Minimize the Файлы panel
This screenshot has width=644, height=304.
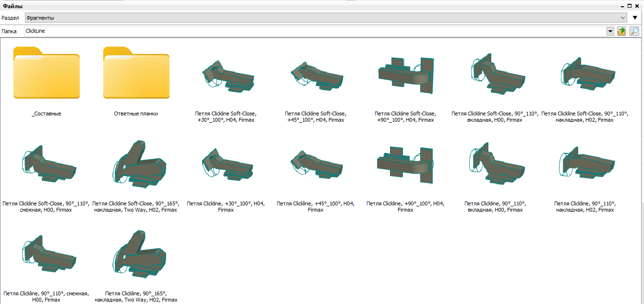(622, 6)
